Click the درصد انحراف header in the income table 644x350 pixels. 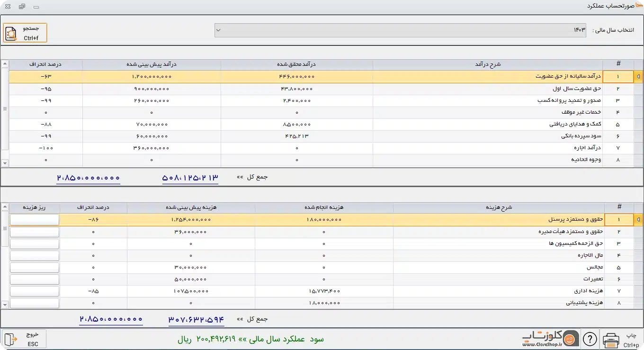point(46,64)
